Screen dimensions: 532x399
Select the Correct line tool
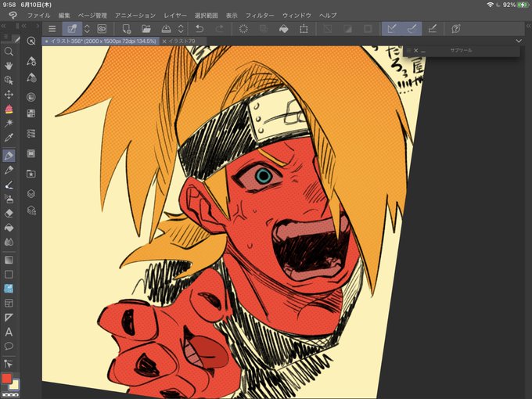[9, 364]
